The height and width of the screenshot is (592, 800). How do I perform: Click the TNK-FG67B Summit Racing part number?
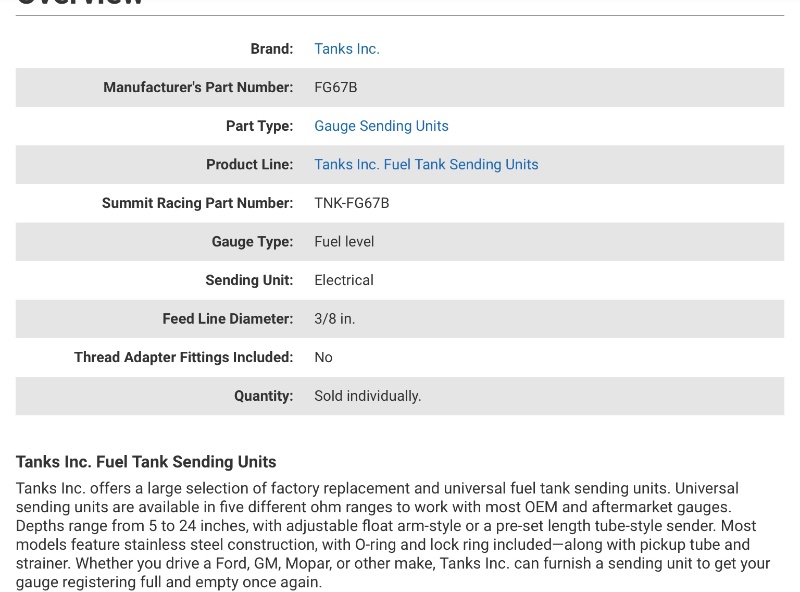(351, 203)
